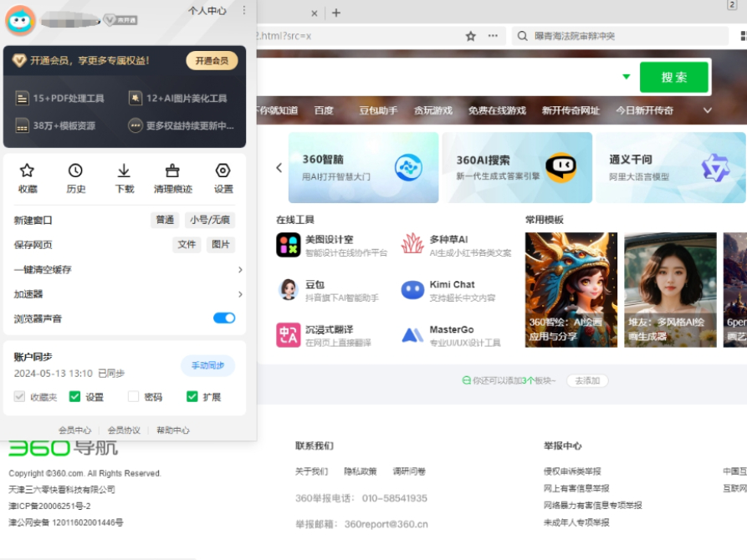This screenshot has height=560, width=747.
Task: Open 个人中心 personal center
Action: (207, 11)
